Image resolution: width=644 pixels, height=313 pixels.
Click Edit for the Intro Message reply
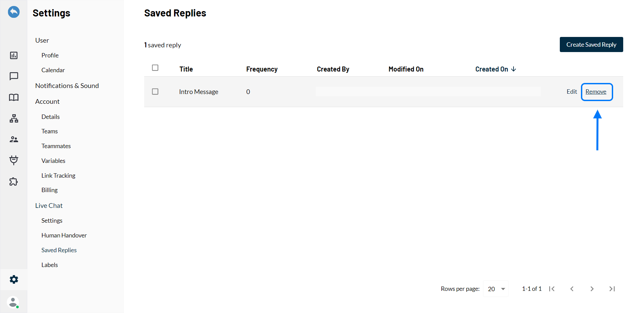click(x=572, y=92)
